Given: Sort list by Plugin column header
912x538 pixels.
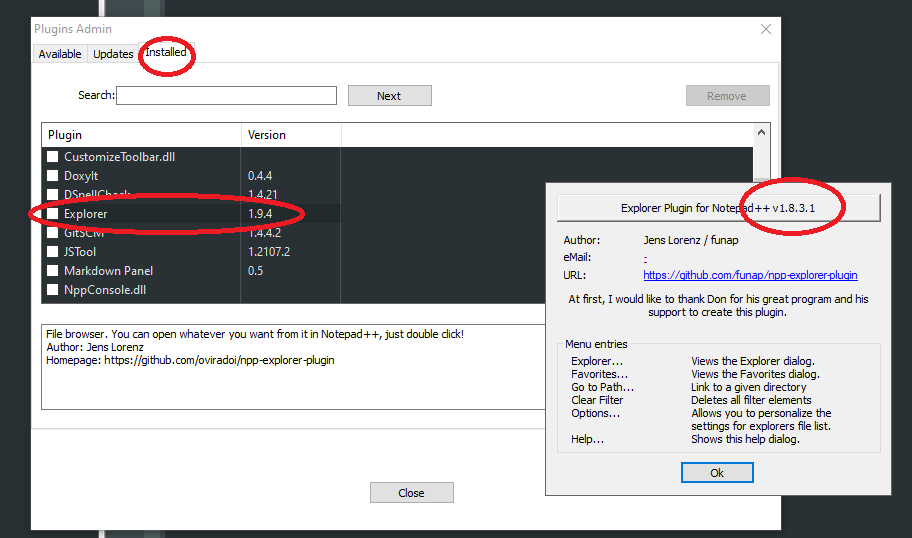Looking at the screenshot, I should pyautogui.click(x=140, y=135).
